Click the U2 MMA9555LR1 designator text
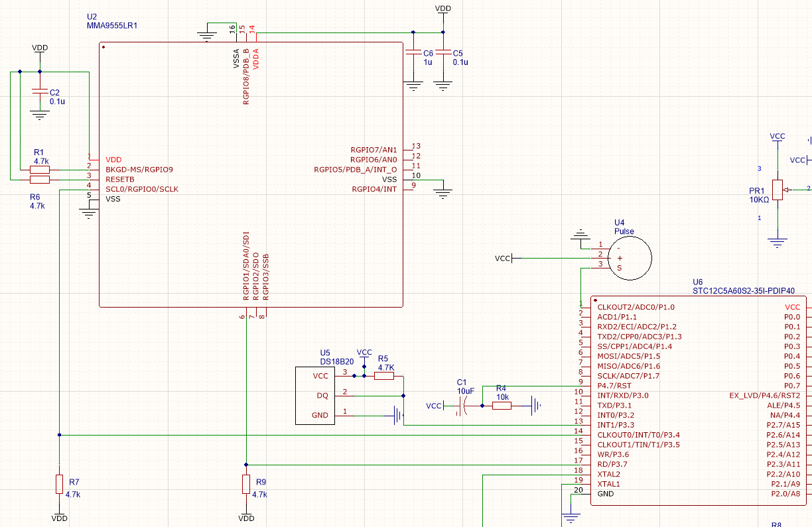This screenshot has height=527, width=812. (92, 17)
